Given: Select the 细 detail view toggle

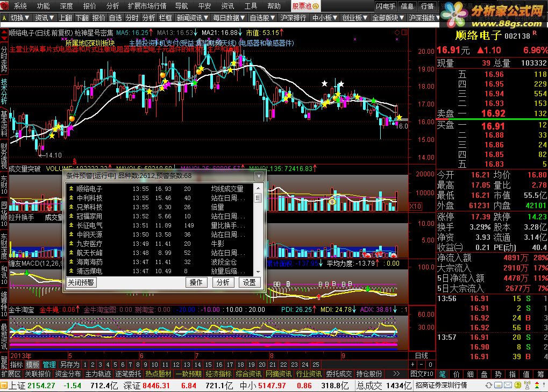Looking at the screenshot, I should click(x=470, y=374).
